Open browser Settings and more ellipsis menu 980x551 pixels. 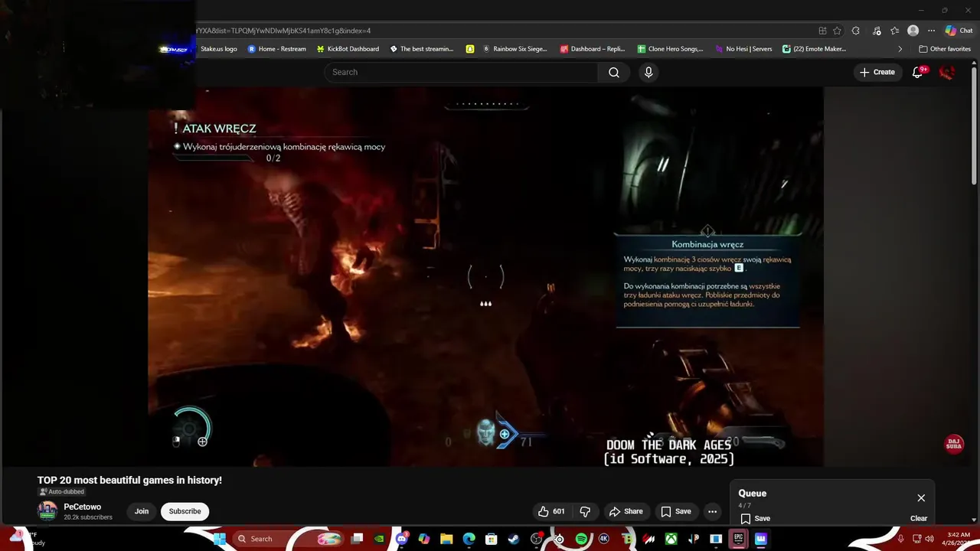931,31
